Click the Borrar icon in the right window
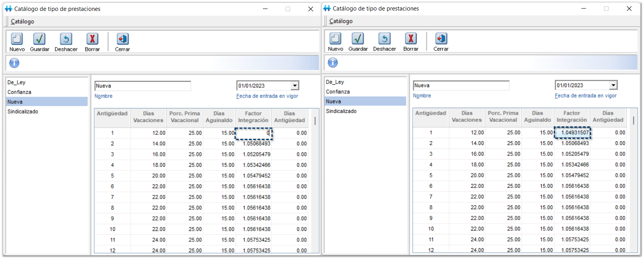The image size is (644, 259). point(411,39)
